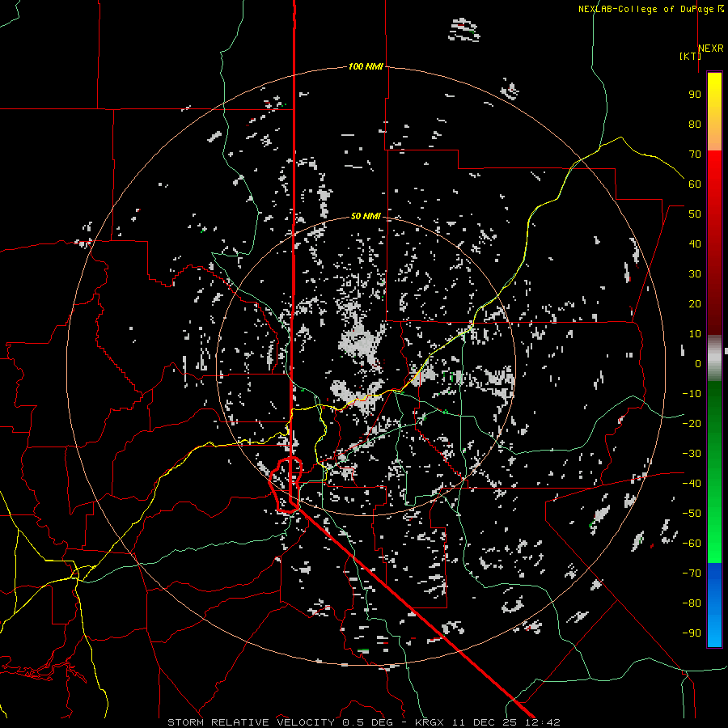Select the [KT] units label
The width and height of the screenshot is (728, 728).
690,56
